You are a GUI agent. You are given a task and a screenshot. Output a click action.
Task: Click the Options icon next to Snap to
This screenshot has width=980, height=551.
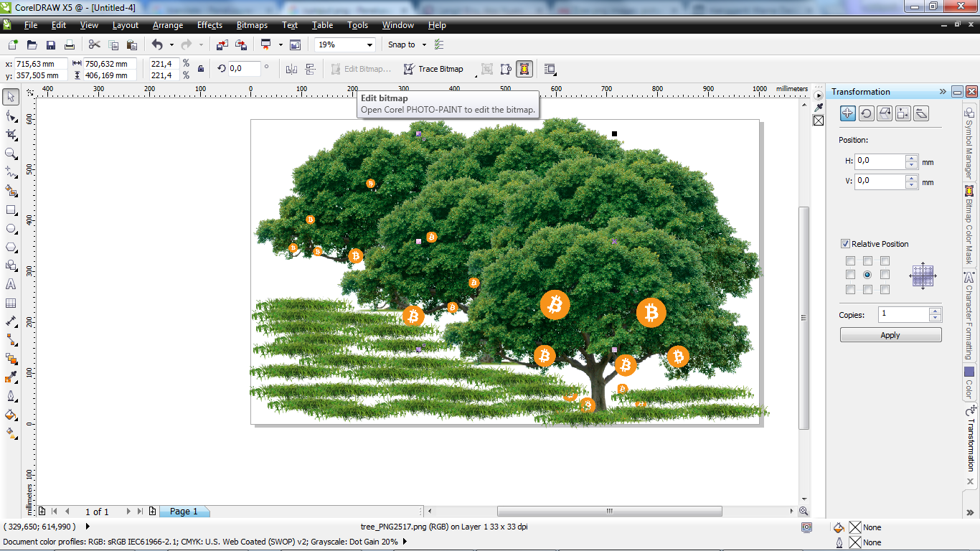pyautogui.click(x=439, y=44)
